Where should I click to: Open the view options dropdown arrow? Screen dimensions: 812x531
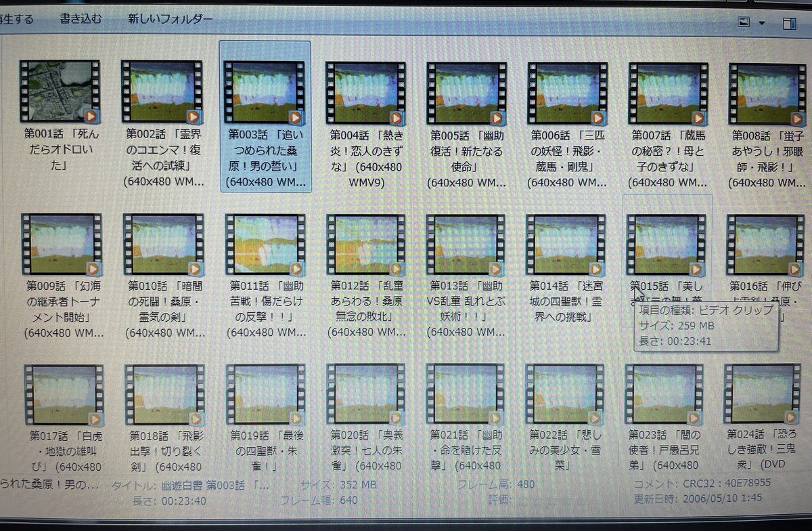coord(762,23)
